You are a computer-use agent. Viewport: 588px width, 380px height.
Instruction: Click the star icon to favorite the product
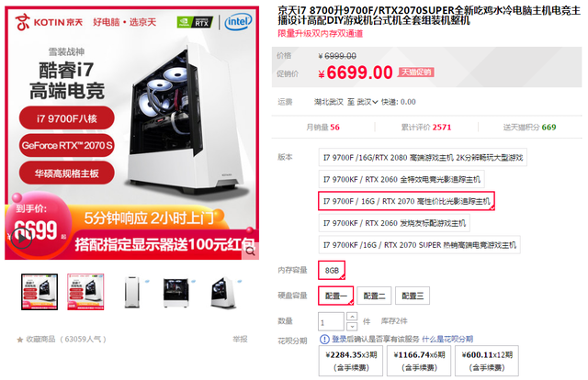[20, 340]
